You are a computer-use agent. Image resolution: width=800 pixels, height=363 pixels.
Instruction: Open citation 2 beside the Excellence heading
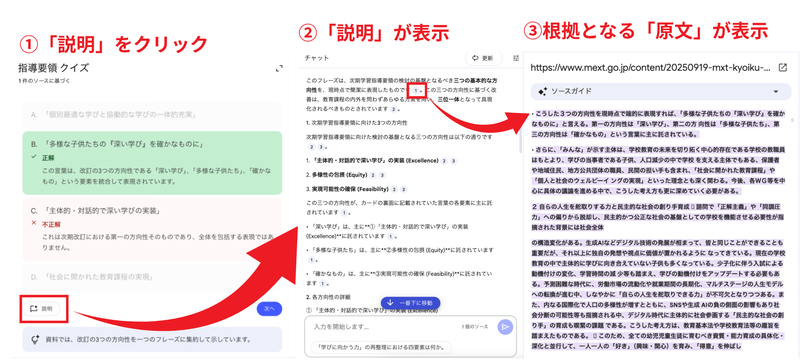pyautogui.click(x=444, y=160)
